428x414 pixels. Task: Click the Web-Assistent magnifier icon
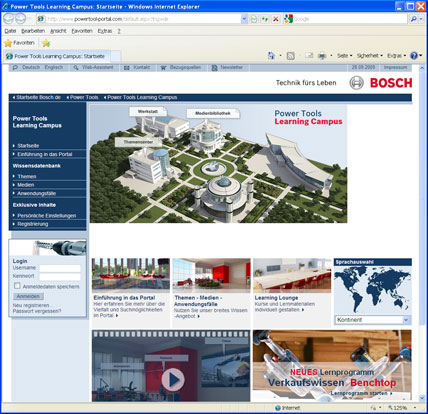[76, 68]
